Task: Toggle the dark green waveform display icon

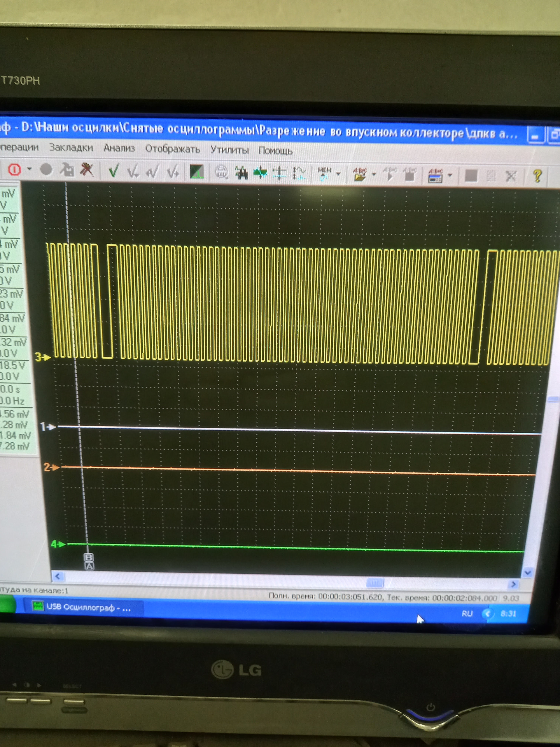Action: click(x=197, y=172)
